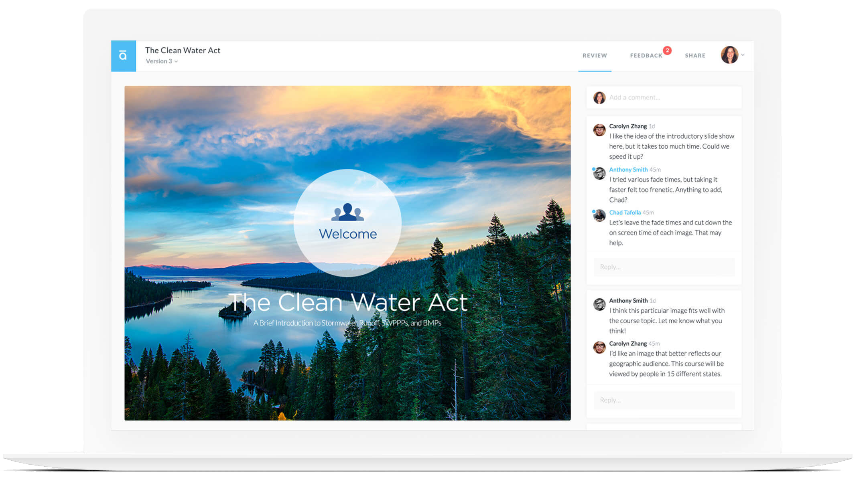
Task: Open the Version 3 dropdown
Action: coord(162,61)
